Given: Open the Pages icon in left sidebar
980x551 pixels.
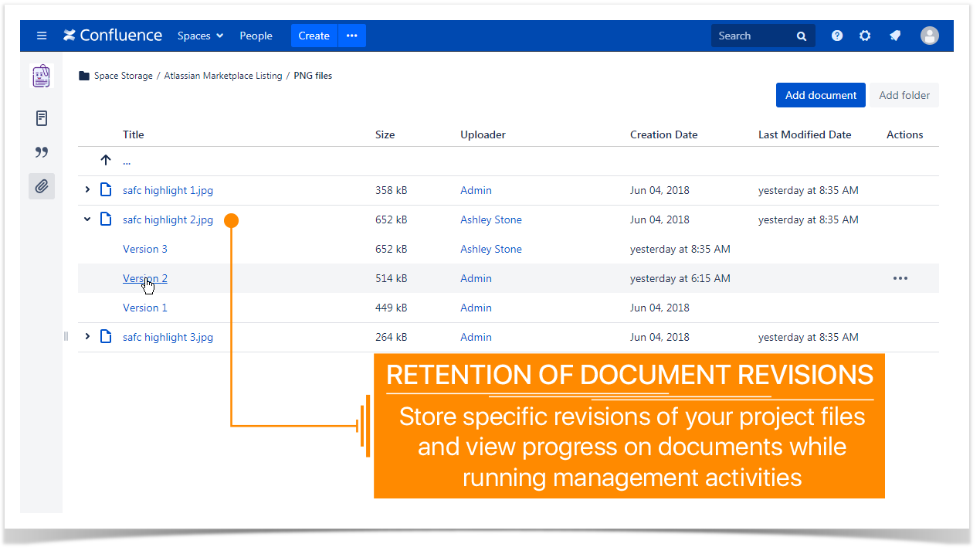Looking at the screenshot, I should point(42,118).
